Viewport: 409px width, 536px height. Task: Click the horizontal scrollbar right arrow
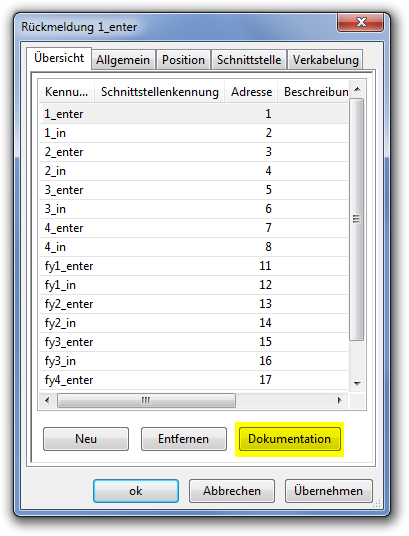339,400
